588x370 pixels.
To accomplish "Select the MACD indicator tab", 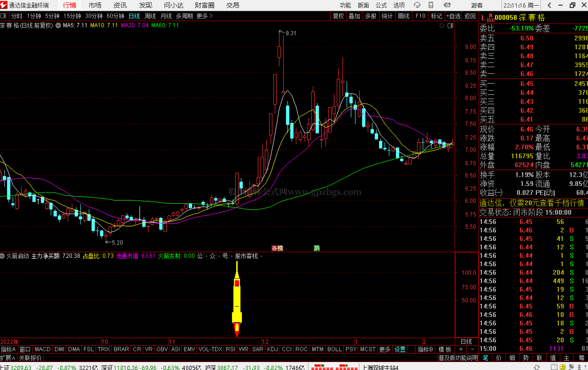I will 43,349.
